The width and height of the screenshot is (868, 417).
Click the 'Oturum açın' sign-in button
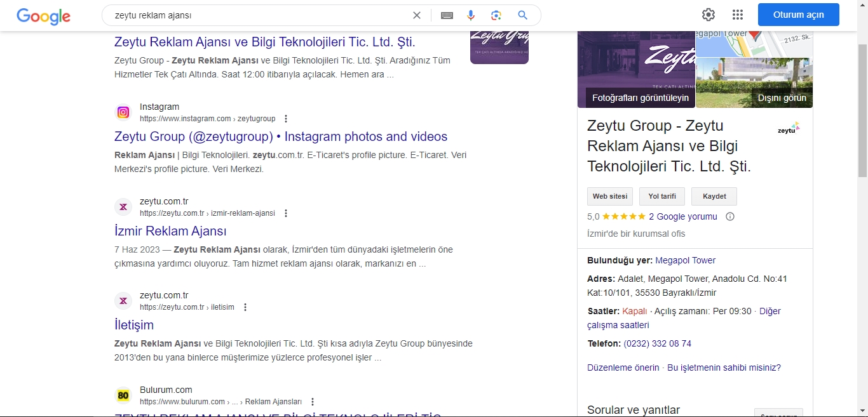pyautogui.click(x=798, y=15)
